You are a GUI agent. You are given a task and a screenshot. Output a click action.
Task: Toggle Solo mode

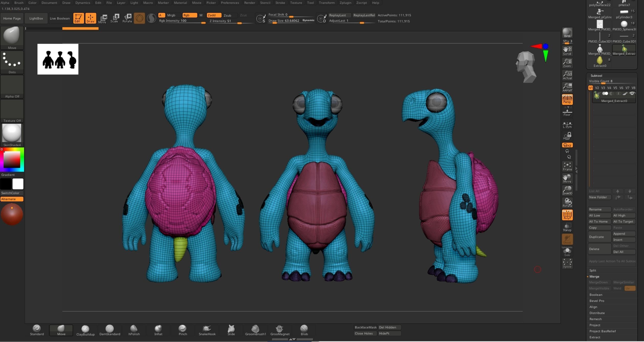[x=567, y=251]
